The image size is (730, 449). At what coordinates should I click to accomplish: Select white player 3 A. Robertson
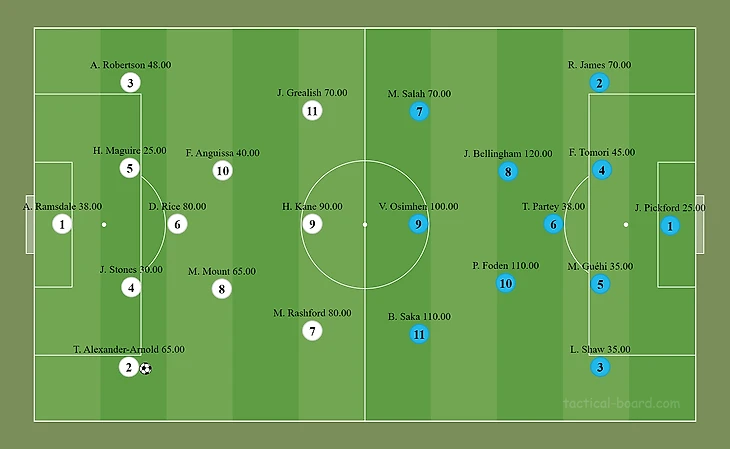coord(130,83)
